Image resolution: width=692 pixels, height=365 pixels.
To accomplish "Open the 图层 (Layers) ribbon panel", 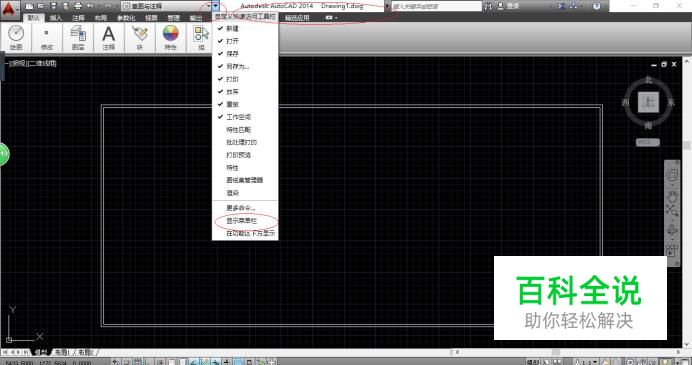I will [x=78, y=38].
